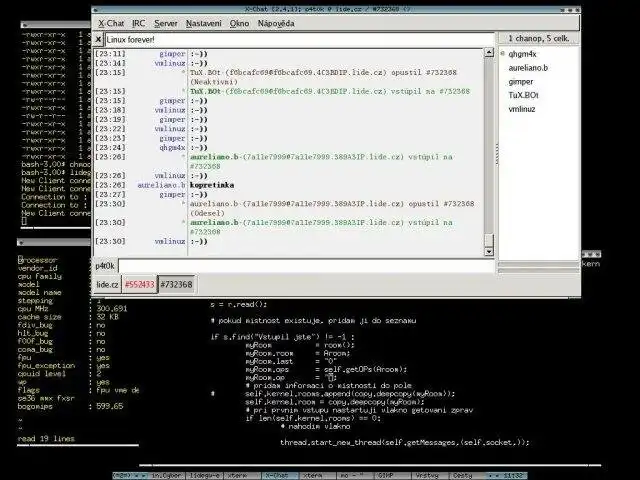Click the cpu MHz value 300.691 in the terminal

[x=112, y=309]
